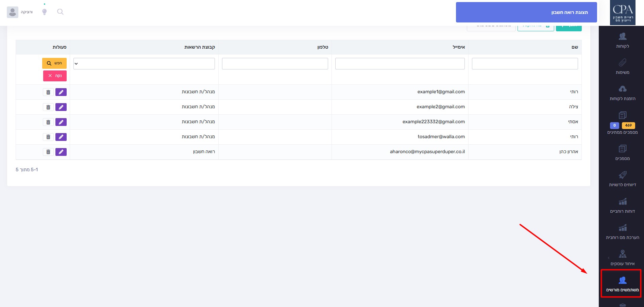Open דיווחים לרשויות rocket icon
The width and height of the screenshot is (644, 307).
click(622, 175)
